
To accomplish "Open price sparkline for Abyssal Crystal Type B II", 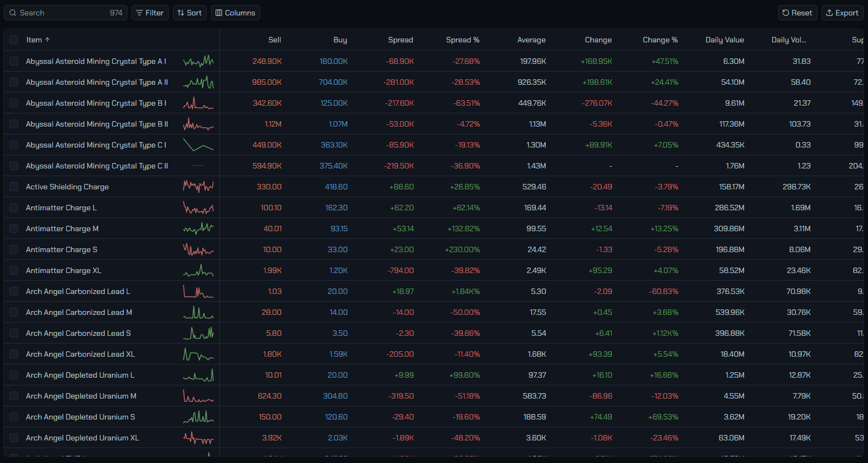I will [x=198, y=124].
